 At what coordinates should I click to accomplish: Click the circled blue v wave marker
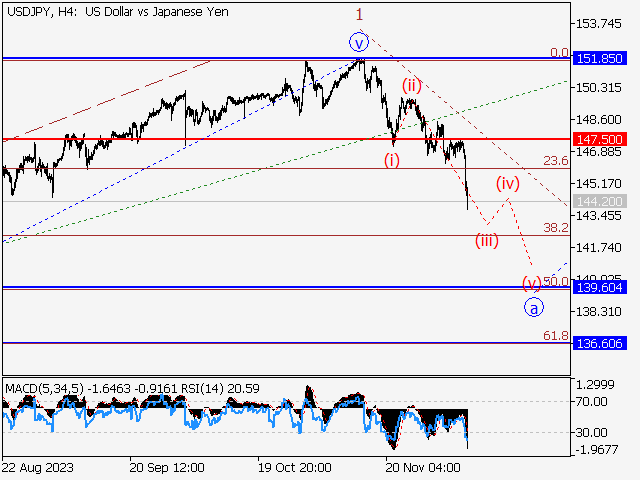tap(359, 43)
